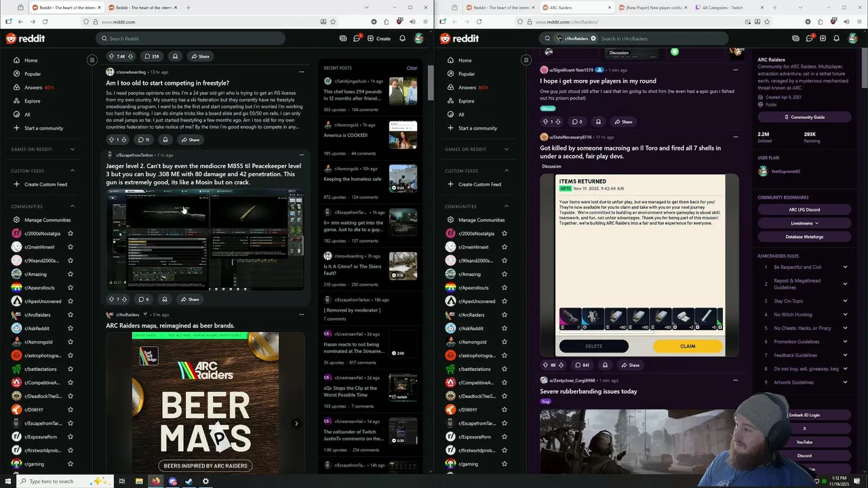This screenshot has height=488, width=868.
Task: Favorite r/Asmongold with star in right window
Action: point(504,342)
